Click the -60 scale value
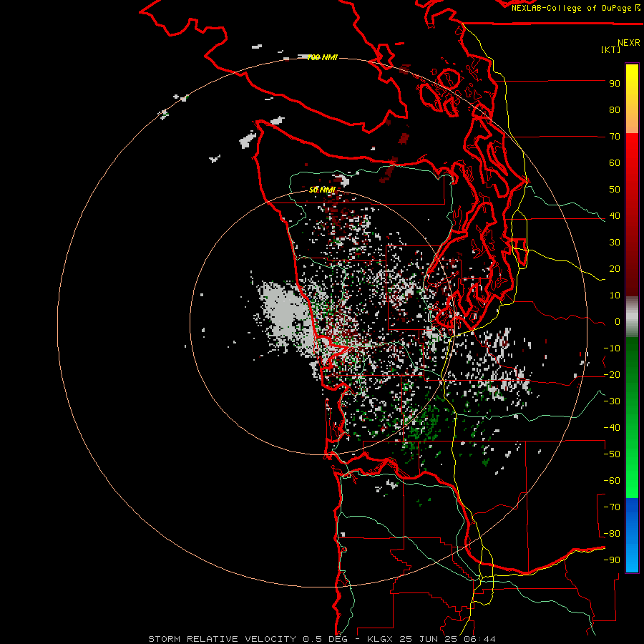Viewport: 644px width, 644px height. 612,481
